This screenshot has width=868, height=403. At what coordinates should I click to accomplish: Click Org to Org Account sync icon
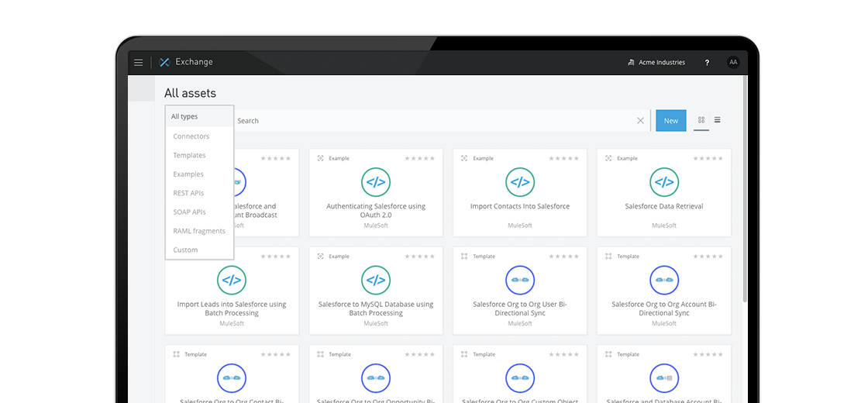click(x=664, y=280)
